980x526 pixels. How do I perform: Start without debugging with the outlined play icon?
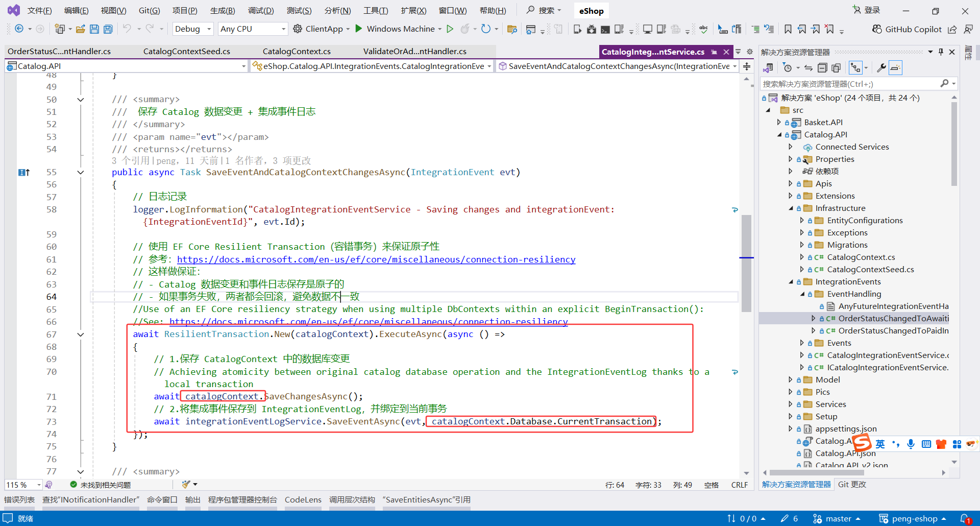450,29
